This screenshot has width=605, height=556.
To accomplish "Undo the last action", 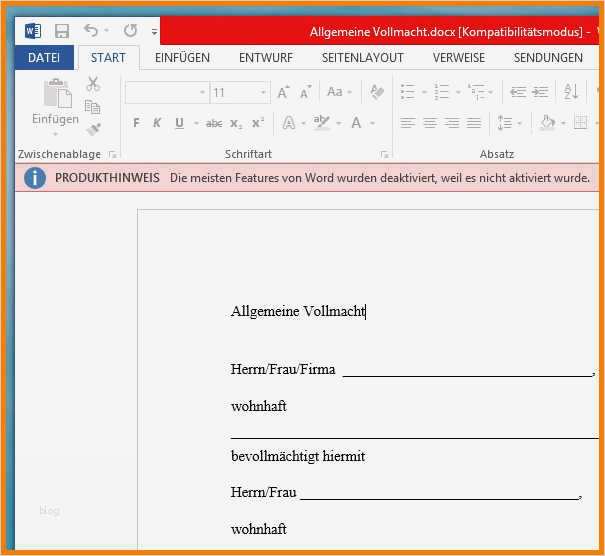I will click(x=91, y=30).
